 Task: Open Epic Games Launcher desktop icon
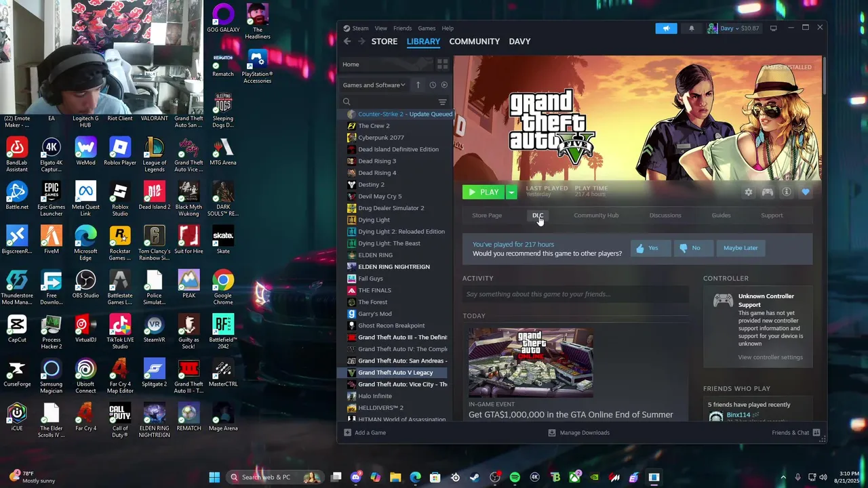pos(52,199)
